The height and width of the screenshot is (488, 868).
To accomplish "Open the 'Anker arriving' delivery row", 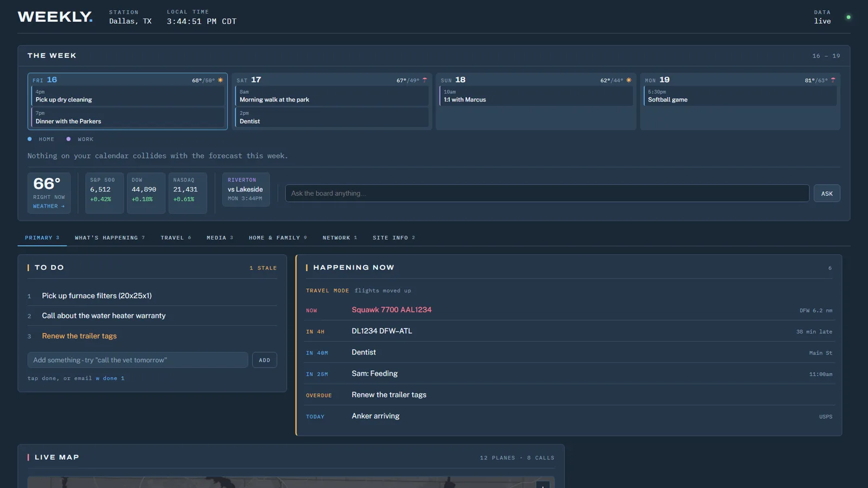I will pos(569,416).
